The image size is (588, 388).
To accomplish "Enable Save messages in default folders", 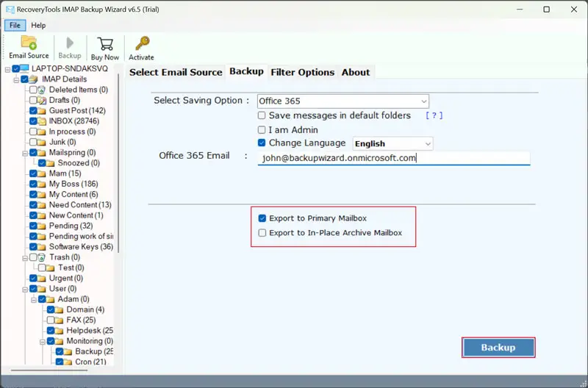I will 262,115.
